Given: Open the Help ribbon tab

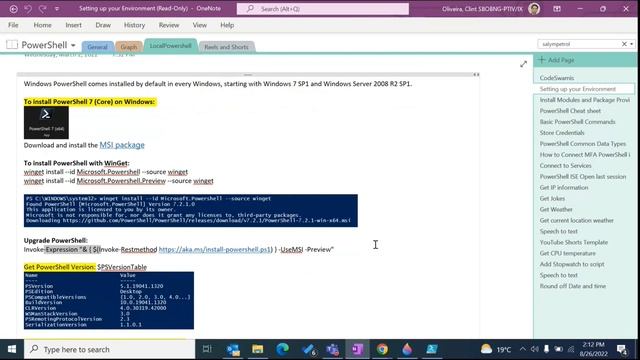Looking at the screenshot, I should click(x=227, y=25).
